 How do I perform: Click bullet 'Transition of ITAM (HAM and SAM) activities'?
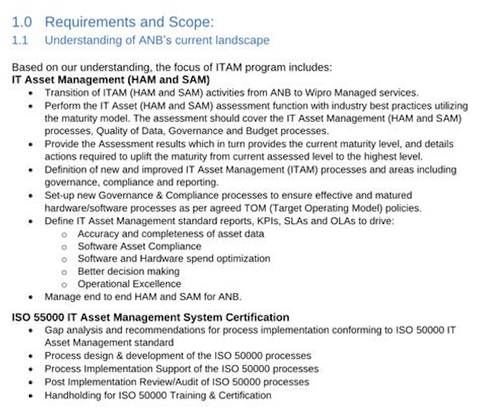tap(231, 93)
